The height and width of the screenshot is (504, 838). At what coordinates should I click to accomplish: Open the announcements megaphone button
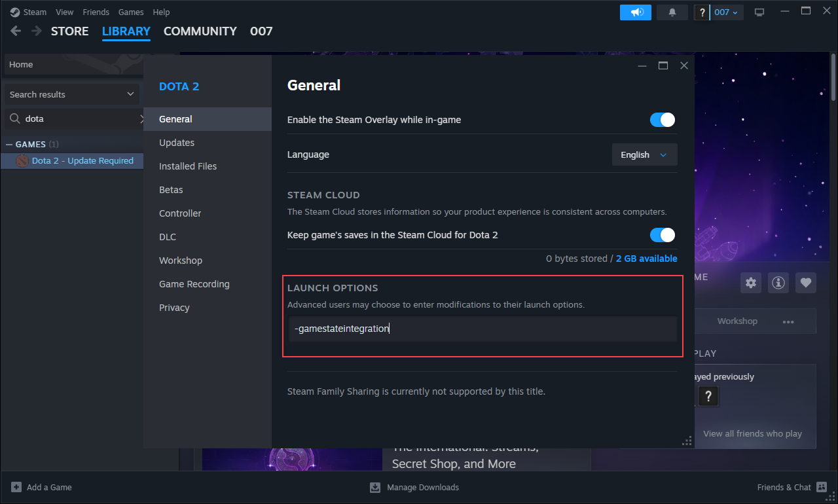coord(636,12)
